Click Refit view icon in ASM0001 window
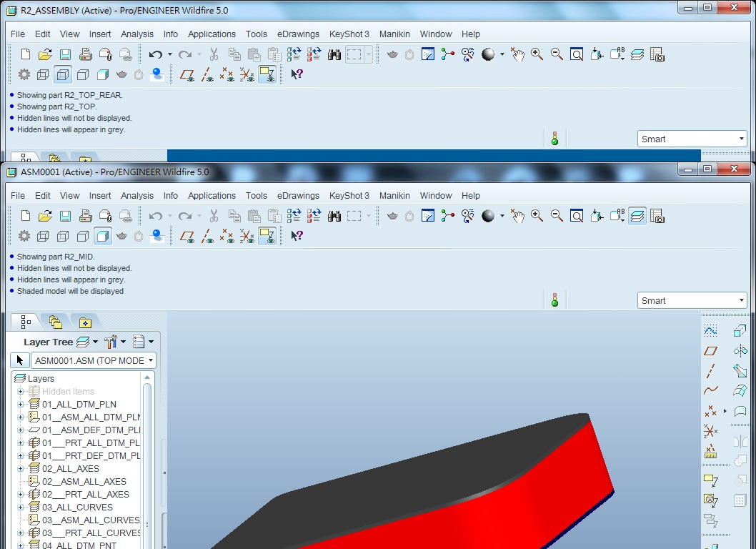Viewport: 756px width, 549px height. [577, 216]
